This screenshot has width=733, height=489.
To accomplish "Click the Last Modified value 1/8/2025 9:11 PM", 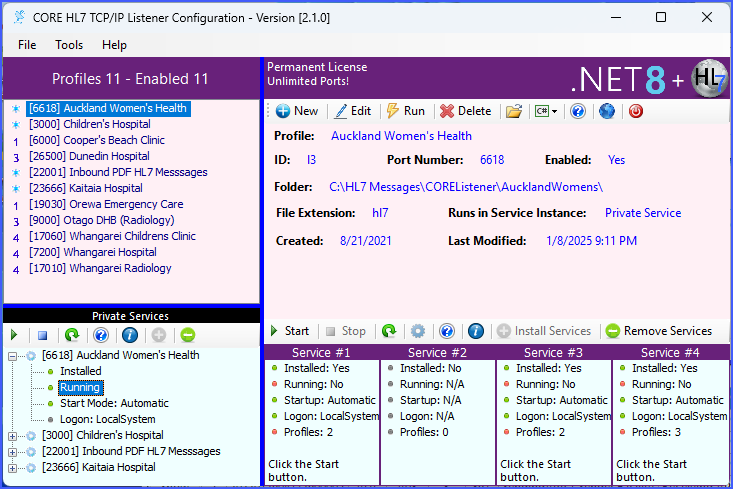I will coord(591,241).
